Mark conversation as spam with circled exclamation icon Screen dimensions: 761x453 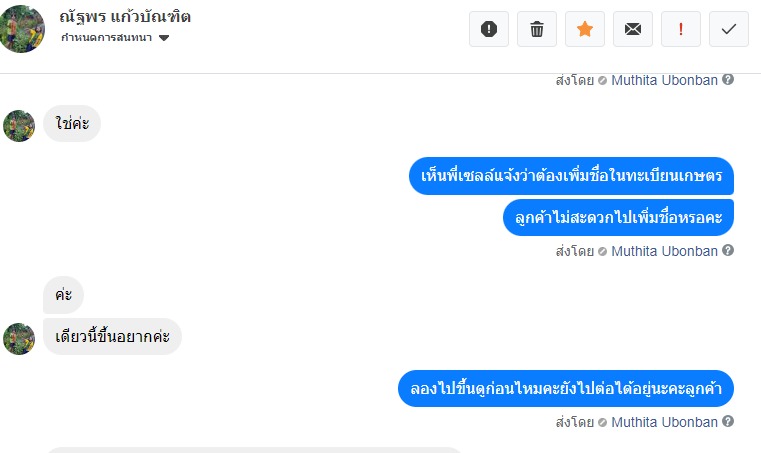488,29
